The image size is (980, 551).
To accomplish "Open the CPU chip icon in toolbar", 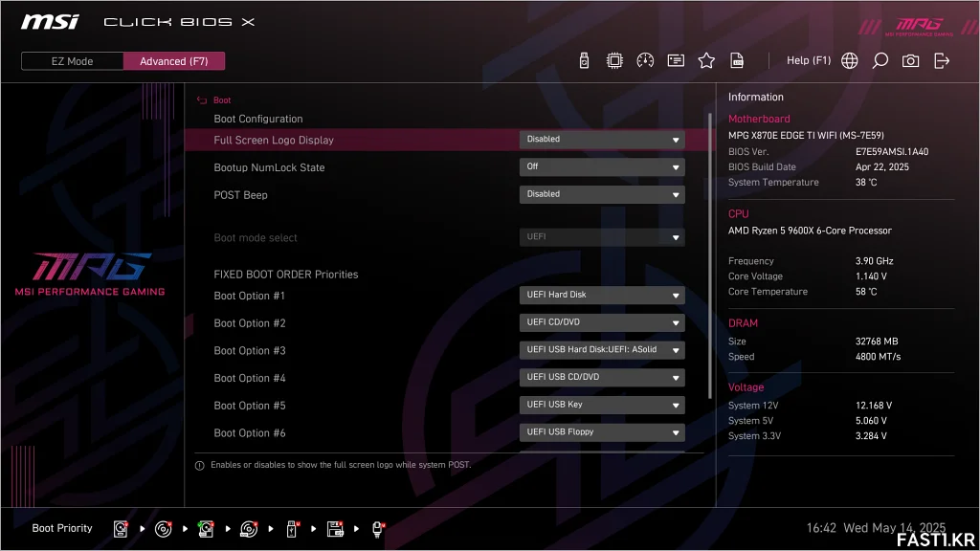I will 614,60.
